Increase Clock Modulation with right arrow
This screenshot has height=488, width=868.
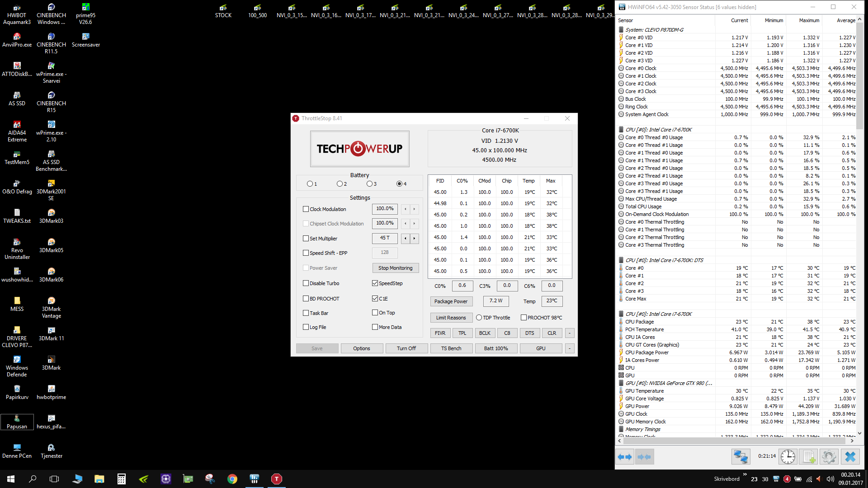tap(414, 209)
